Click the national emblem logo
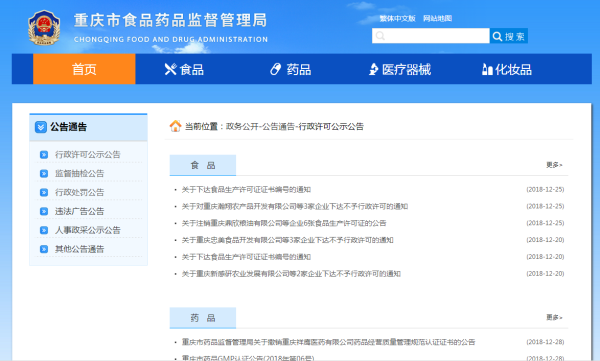The width and height of the screenshot is (600, 361). pos(44,28)
